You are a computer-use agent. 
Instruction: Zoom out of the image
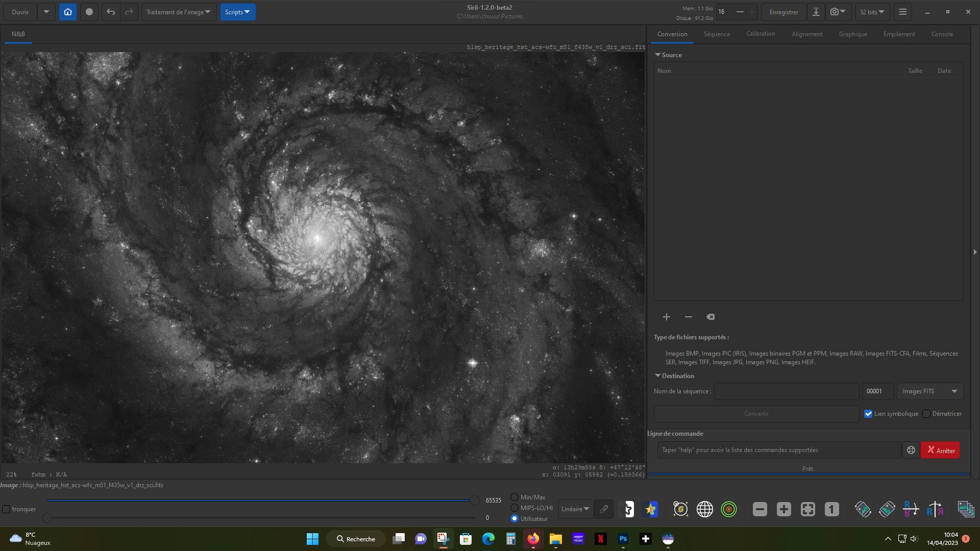point(760,509)
